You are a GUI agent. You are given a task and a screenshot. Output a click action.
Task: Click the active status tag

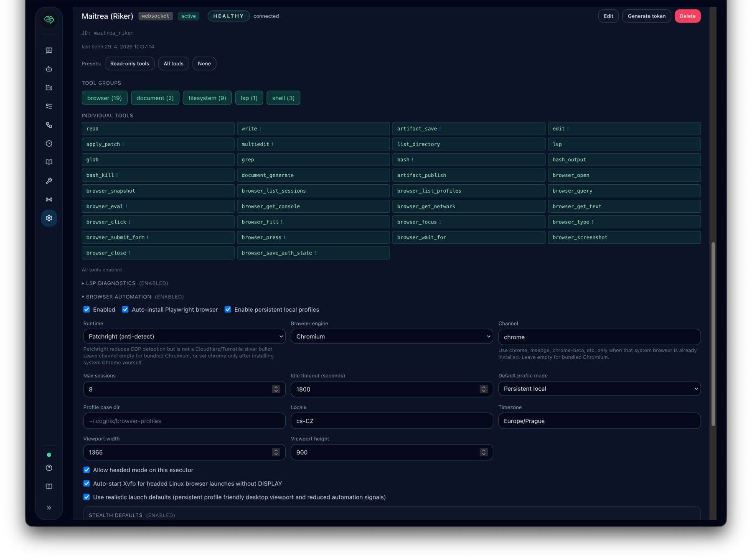(188, 16)
